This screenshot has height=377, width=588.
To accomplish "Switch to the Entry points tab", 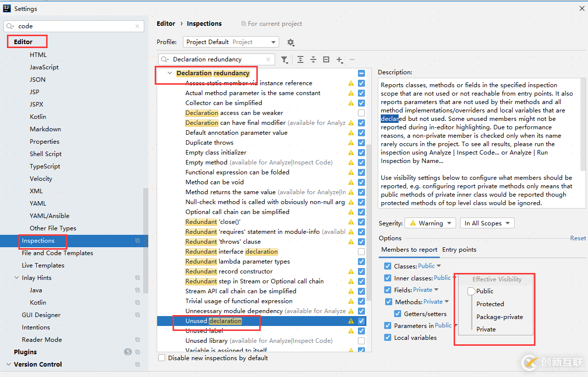I will pyautogui.click(x=459, y=250).
